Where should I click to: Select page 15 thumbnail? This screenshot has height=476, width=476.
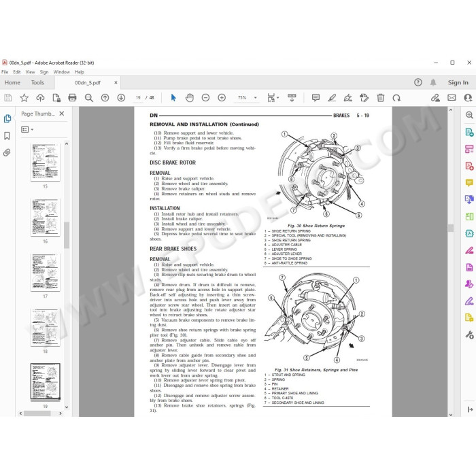tap(46, 163)
